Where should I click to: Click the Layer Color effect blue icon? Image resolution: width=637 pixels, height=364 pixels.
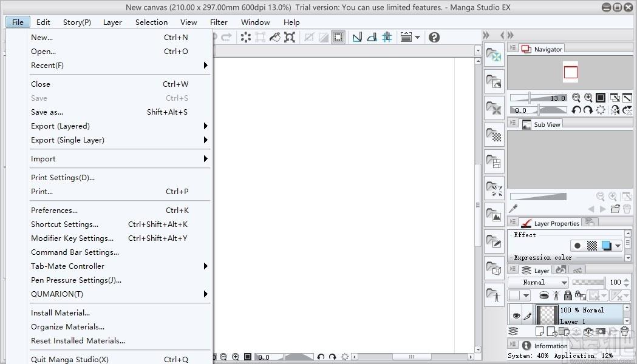coord(606,246)
